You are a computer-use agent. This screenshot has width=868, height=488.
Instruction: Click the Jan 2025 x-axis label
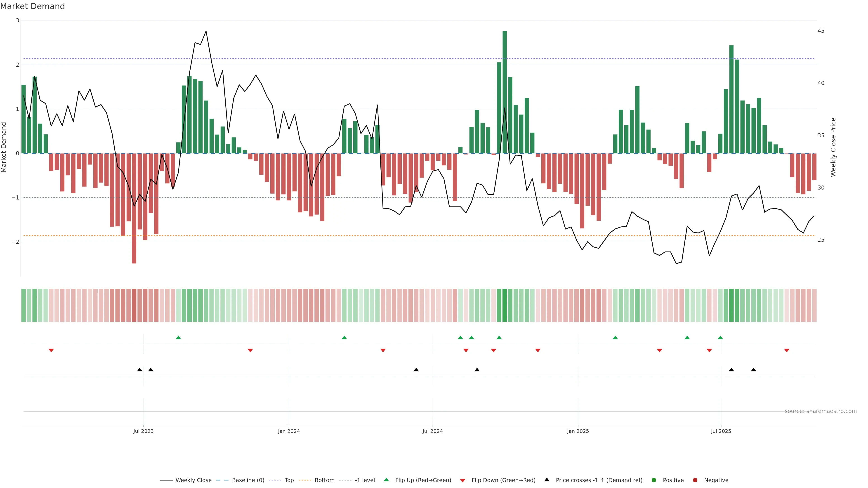coord(578,431)
